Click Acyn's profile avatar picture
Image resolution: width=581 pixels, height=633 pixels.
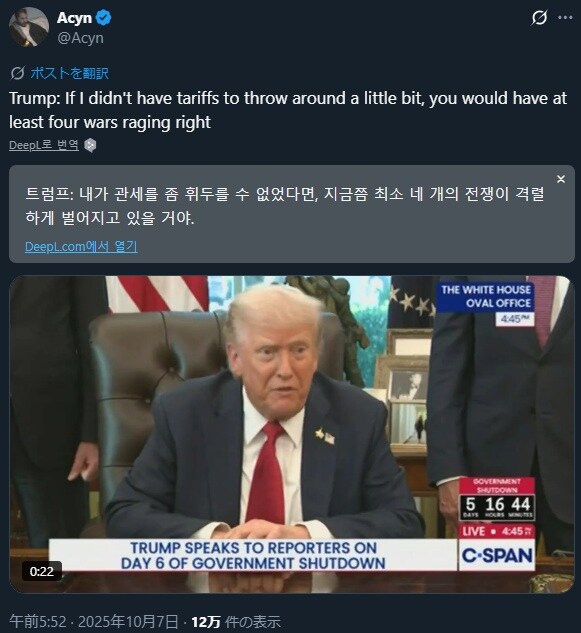[x=29, y=27]
